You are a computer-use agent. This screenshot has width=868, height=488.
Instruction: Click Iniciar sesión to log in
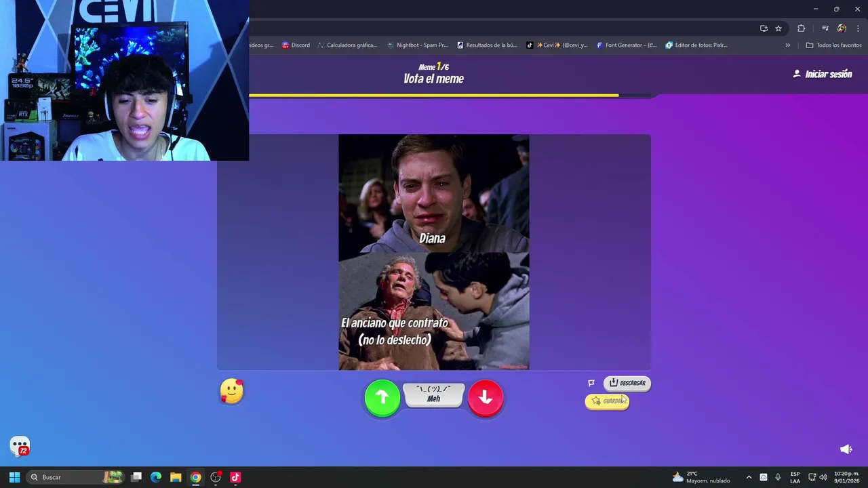tap(822, 74)
